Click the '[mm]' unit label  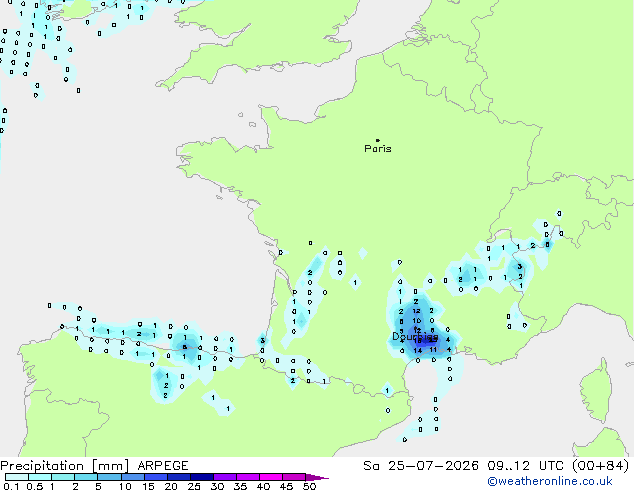coord(111,466)
